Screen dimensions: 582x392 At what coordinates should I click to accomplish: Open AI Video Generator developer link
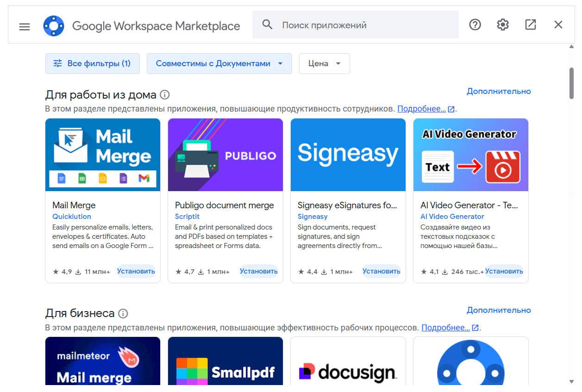pos(452,217)
